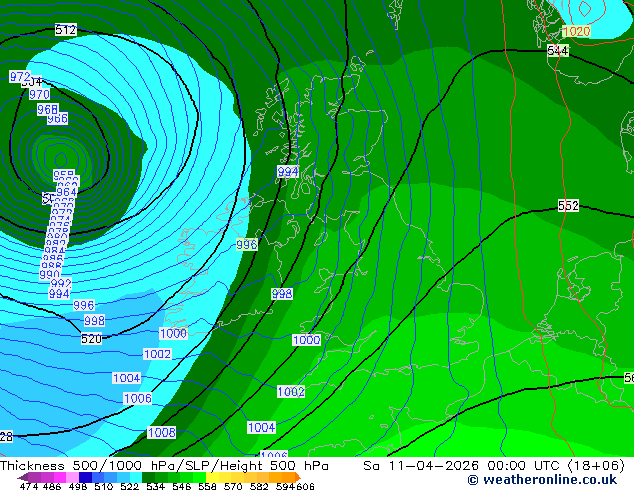Click the '558' legend value
Screen dimensions: 634x490
207,486
